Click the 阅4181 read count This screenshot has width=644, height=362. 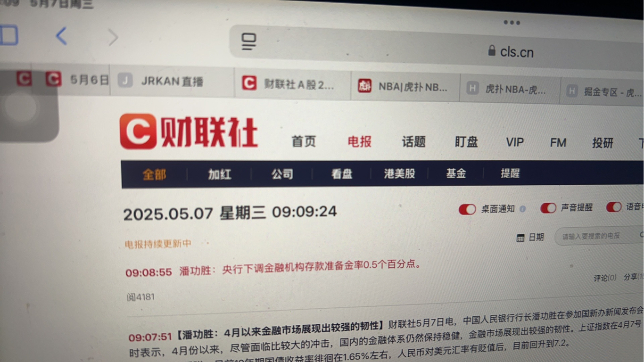click(x=140, y=297)
